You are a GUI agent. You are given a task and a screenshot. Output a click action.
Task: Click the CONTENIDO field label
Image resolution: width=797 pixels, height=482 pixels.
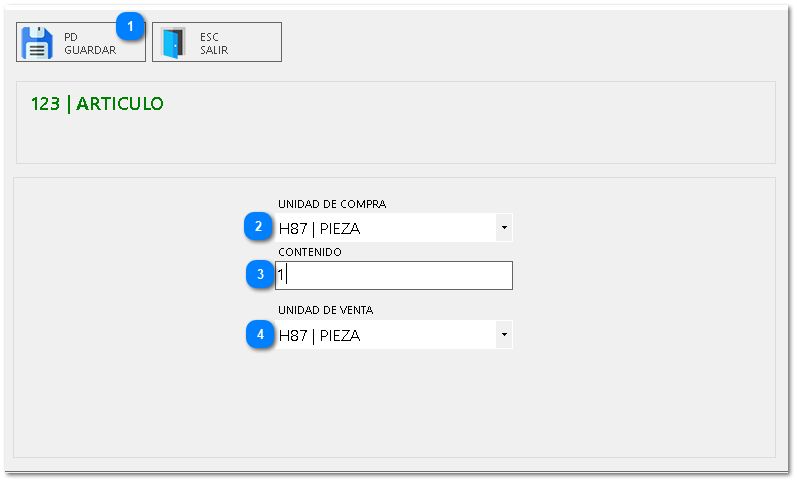[x=310, y=252]
